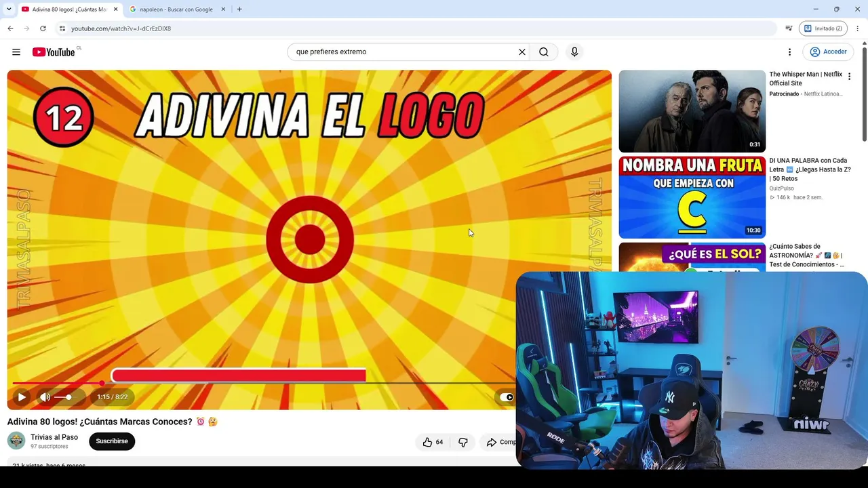Sign in with the Acceder button

pyautogui.click(x=828, y=52)
